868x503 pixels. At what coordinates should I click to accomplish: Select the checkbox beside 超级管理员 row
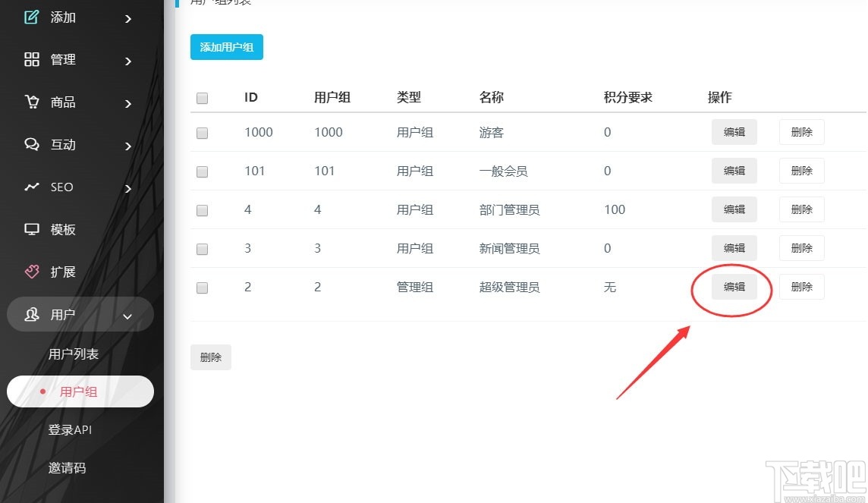point(202,287)
